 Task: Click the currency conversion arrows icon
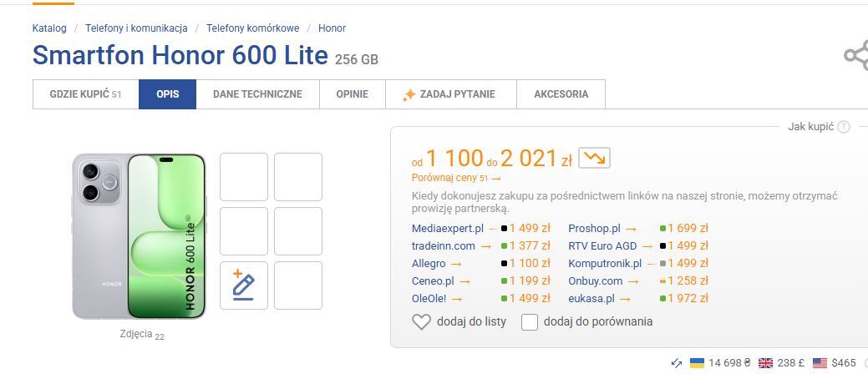tap(676, 363)
